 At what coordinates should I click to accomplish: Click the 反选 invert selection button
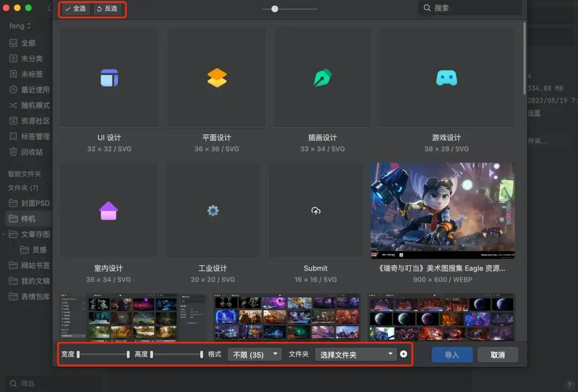(x=107, y=9)
